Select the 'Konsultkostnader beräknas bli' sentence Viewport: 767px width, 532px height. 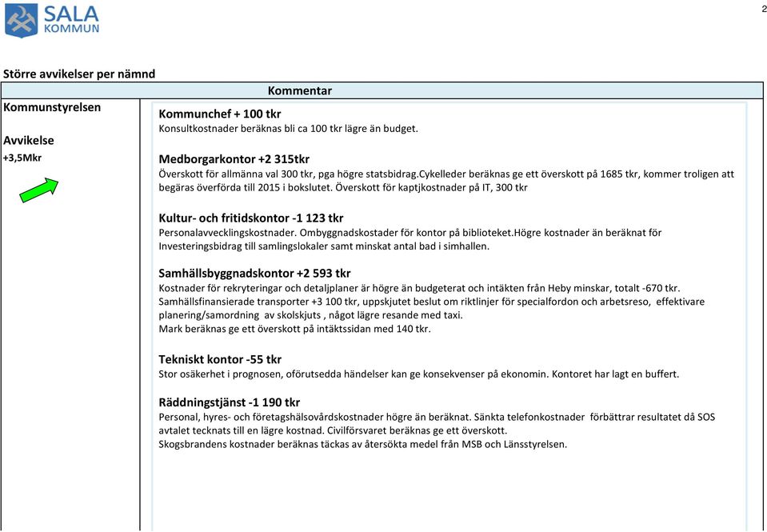coord(288,129)
